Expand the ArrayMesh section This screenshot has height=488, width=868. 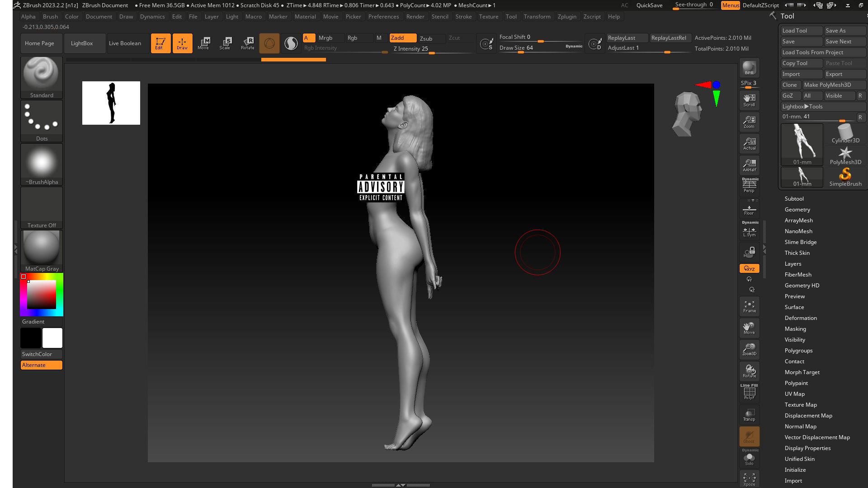tap(798, 221)
